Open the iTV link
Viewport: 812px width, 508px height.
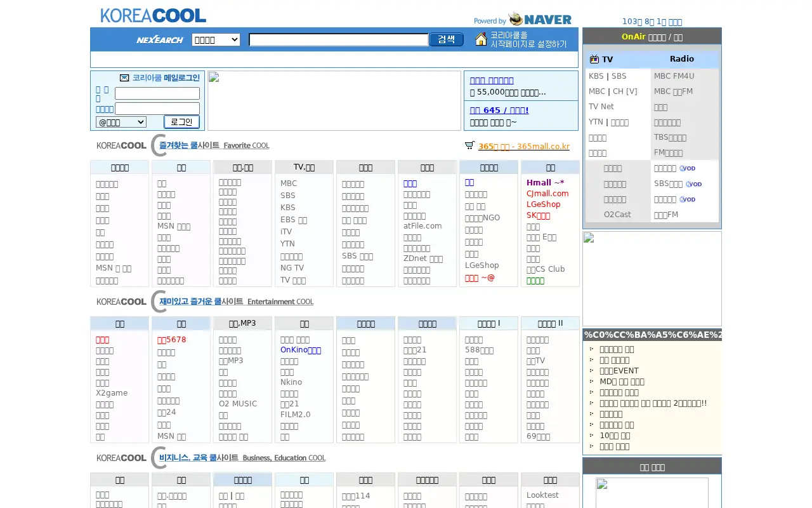(286, 232)
